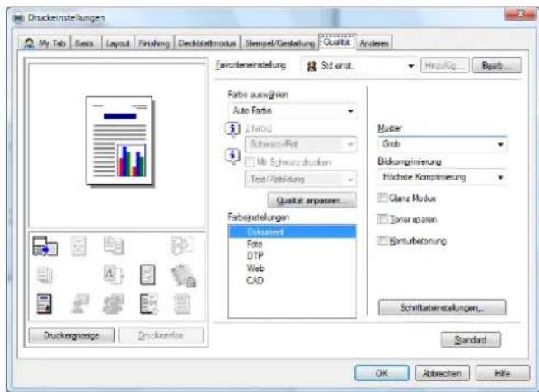This screenshot has width=539, height=392.
Task: Open Qualität anpassen... settings
Action: [x=312, y=200]
